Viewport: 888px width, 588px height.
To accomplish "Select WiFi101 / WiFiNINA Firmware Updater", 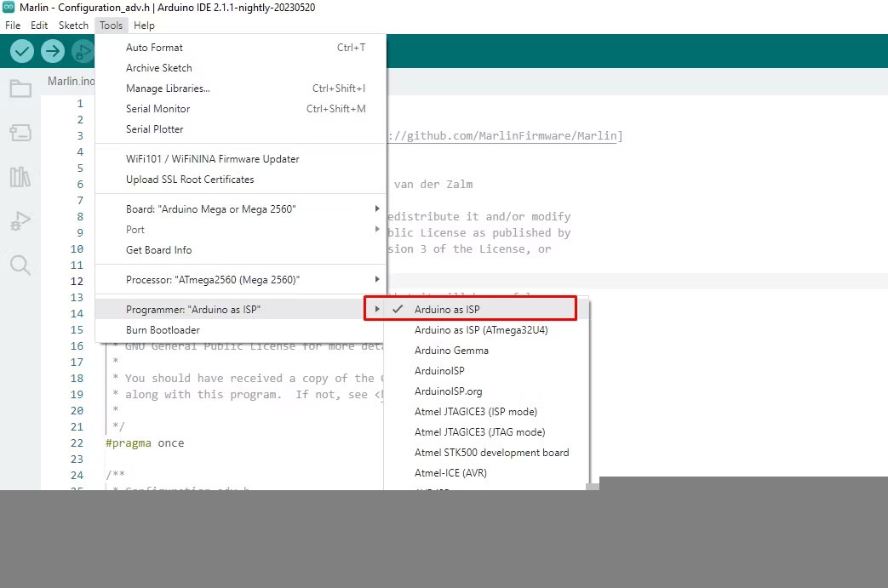I will (241, 159).
